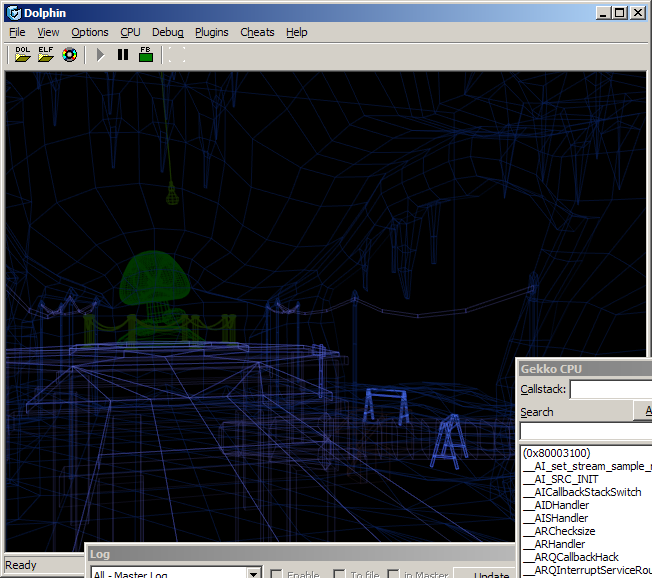The width and height of the screenshot is (652, 578).
Task: Open the View menu
Action: coord(48,32)
